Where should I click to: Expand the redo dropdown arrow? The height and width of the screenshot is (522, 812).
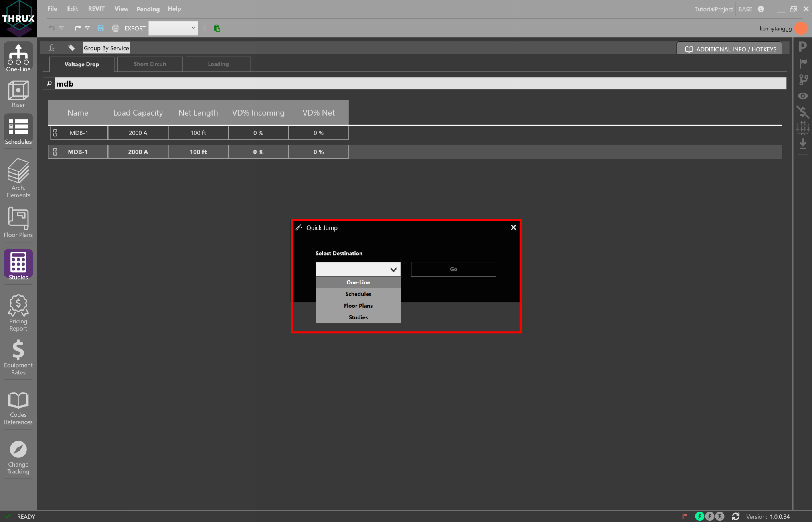coord(87,28)
